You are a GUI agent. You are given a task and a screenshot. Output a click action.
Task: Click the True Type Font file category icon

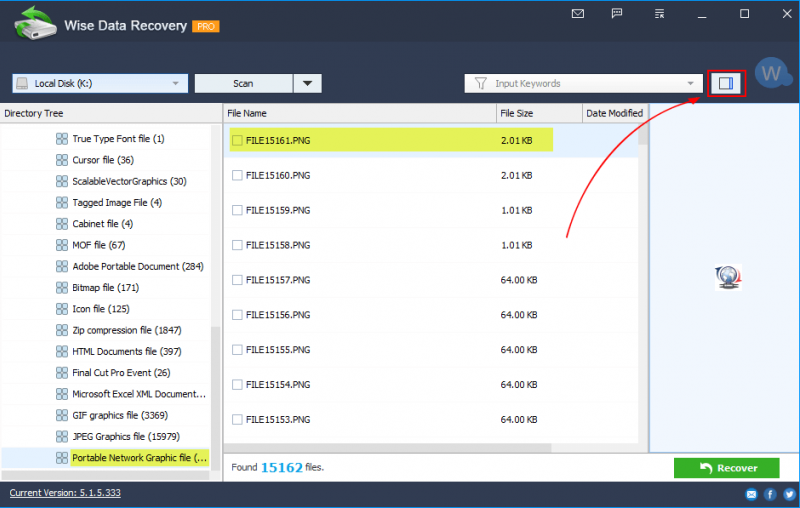pos(62,139)
